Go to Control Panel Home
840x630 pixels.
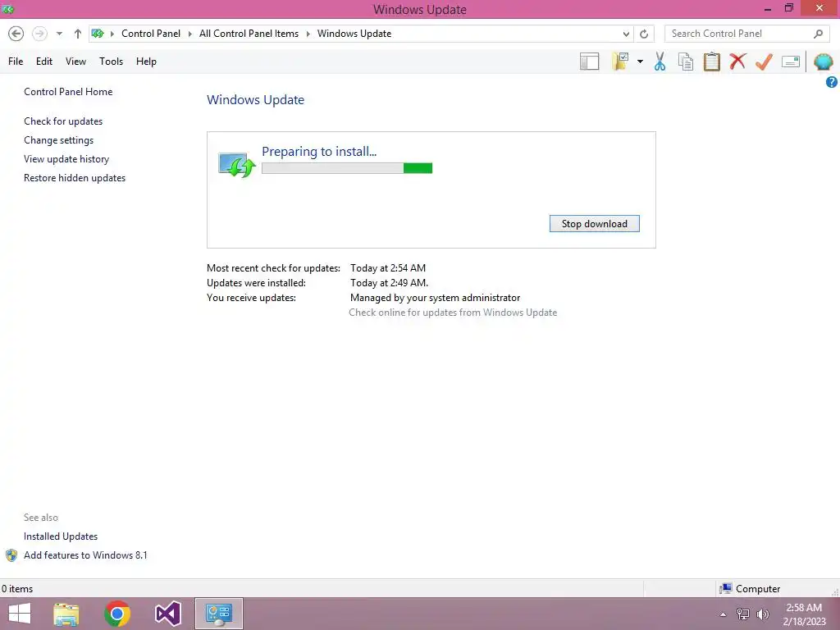tap(68, 92)
